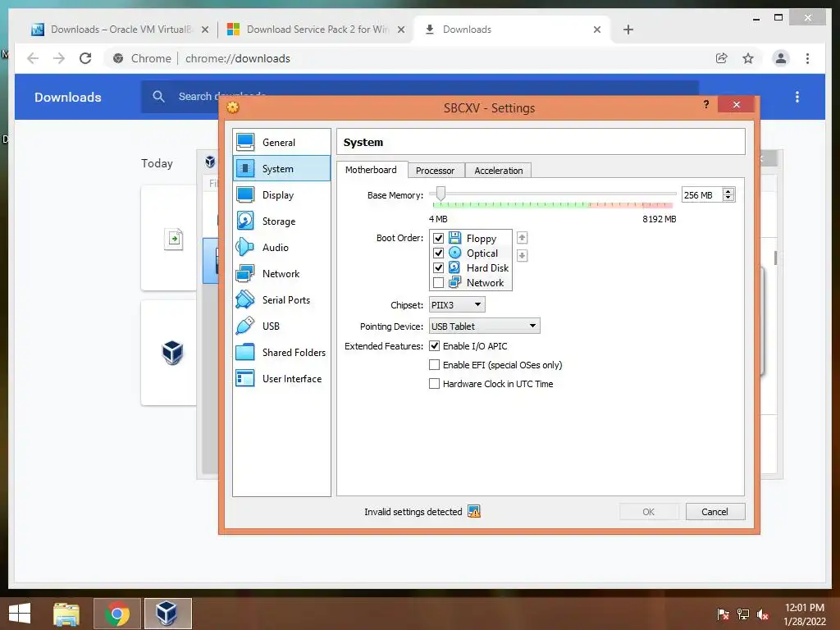The width and height of the screenshot is (840, 630).
Task: Check Network in boot order
Action: (438, 282)
